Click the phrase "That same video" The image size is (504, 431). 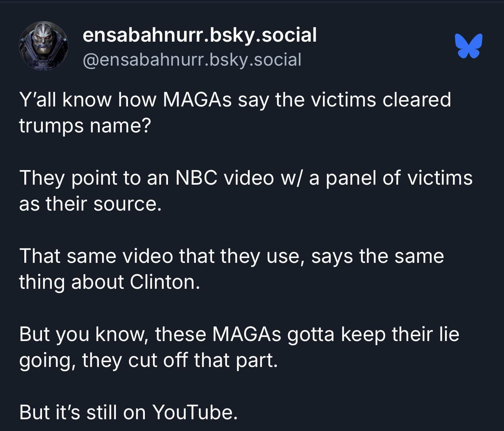click(x=96, y=256)
